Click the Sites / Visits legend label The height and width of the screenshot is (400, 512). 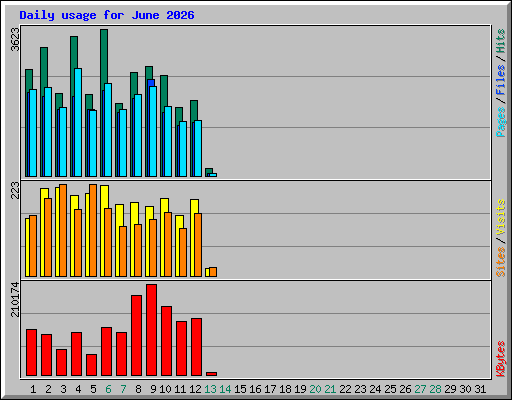click(500, 238)
